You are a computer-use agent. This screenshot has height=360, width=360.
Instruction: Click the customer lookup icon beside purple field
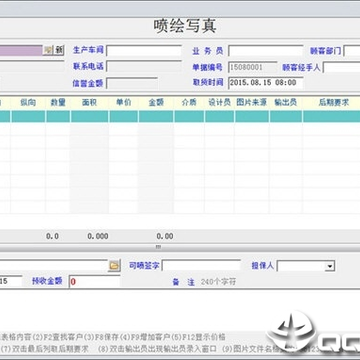[x=48, y=50]
